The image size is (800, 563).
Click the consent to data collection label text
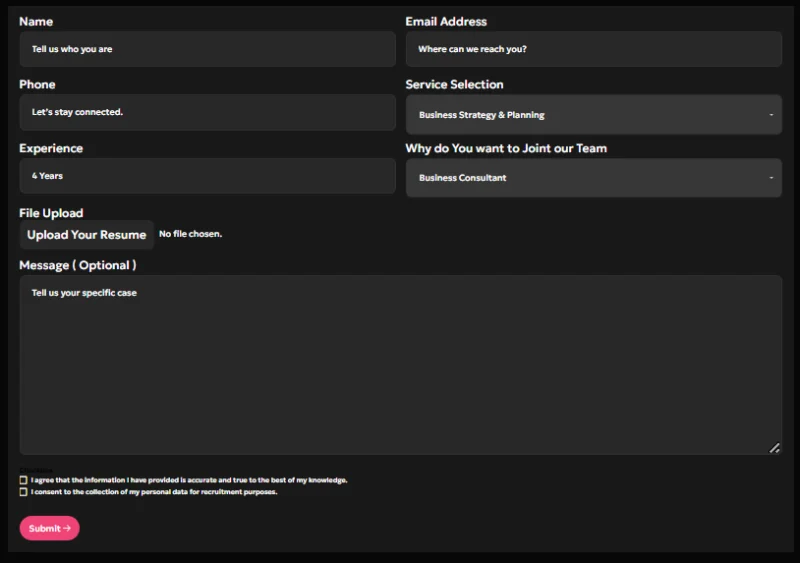[154, 492]
